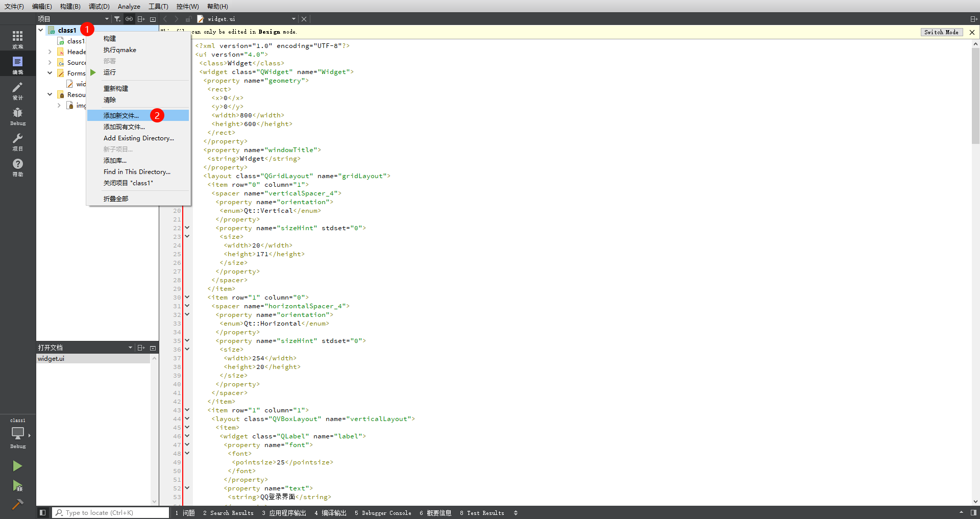Split the project panel view
Image resolution: width=980 pixels, height=519 pixels.
(141, 19)
